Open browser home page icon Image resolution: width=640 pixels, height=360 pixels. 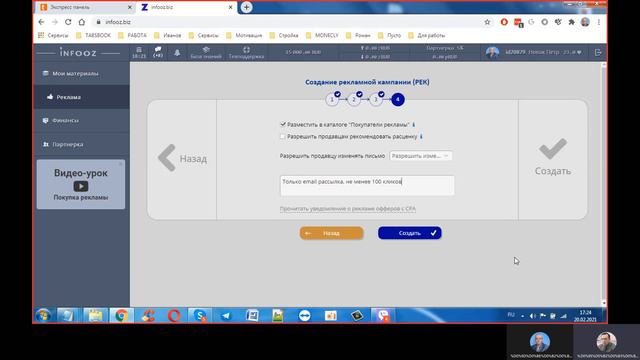pyautogui.click(x=82, y=22)
